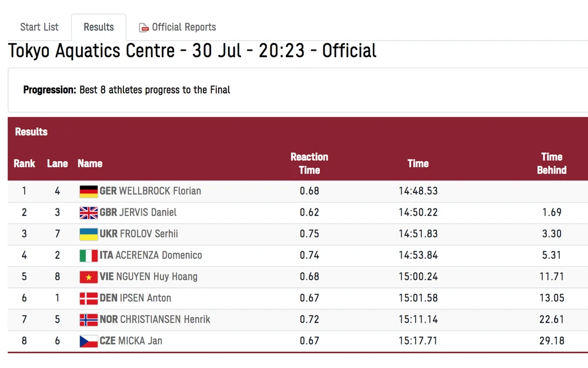The height and width of the screenshot is (368, 588).
Task: Click the German flag icon beside Wellbrock
Action: 89,191
